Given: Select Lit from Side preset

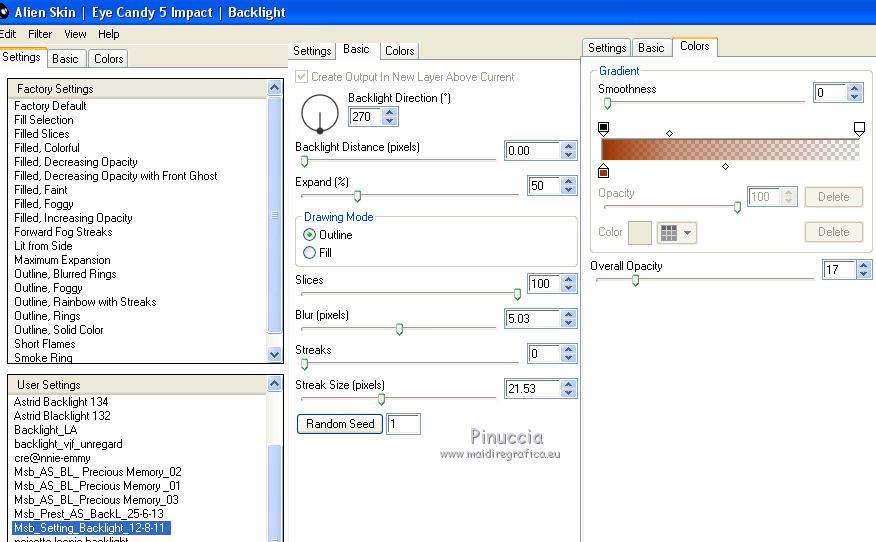Looking at the screenshot, I should click(43, 245).
